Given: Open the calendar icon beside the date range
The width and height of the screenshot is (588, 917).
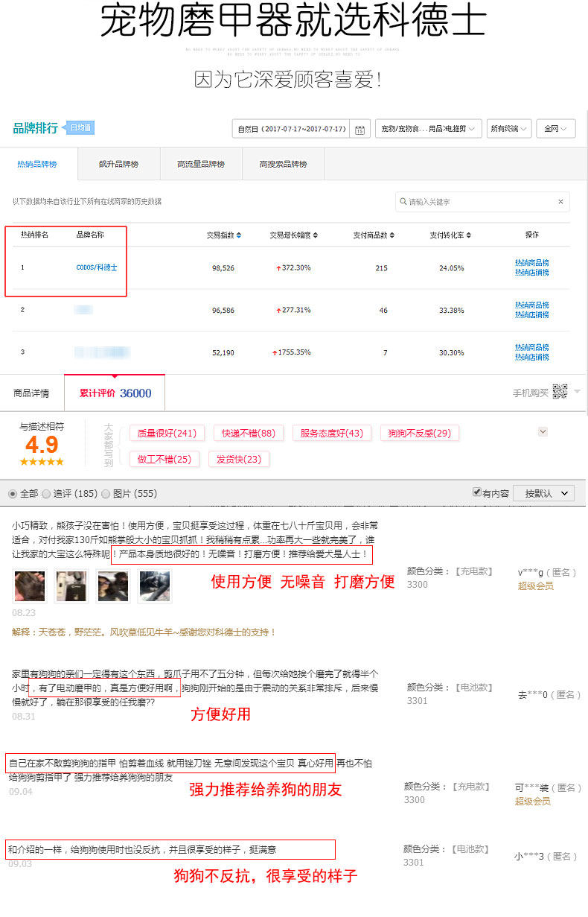Looking at the screenshot, I should click(359, 130).
